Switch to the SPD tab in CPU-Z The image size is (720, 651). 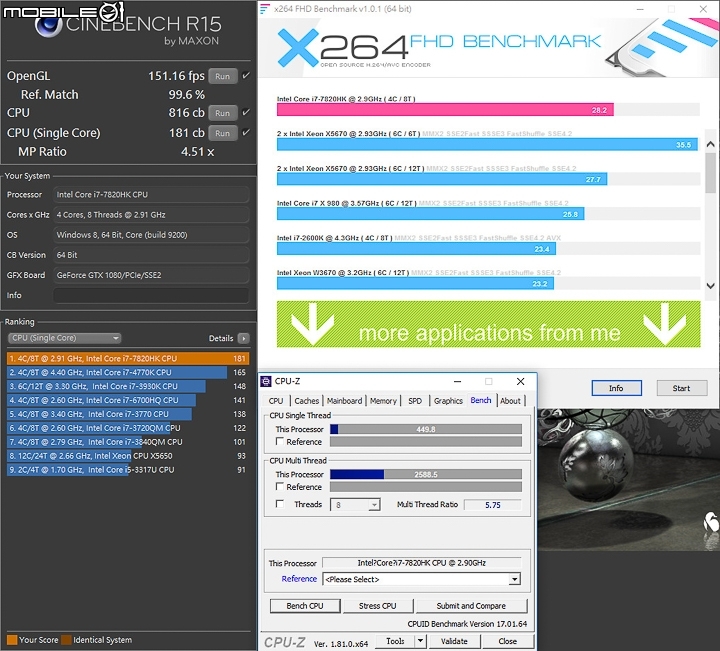coord(415,401)
